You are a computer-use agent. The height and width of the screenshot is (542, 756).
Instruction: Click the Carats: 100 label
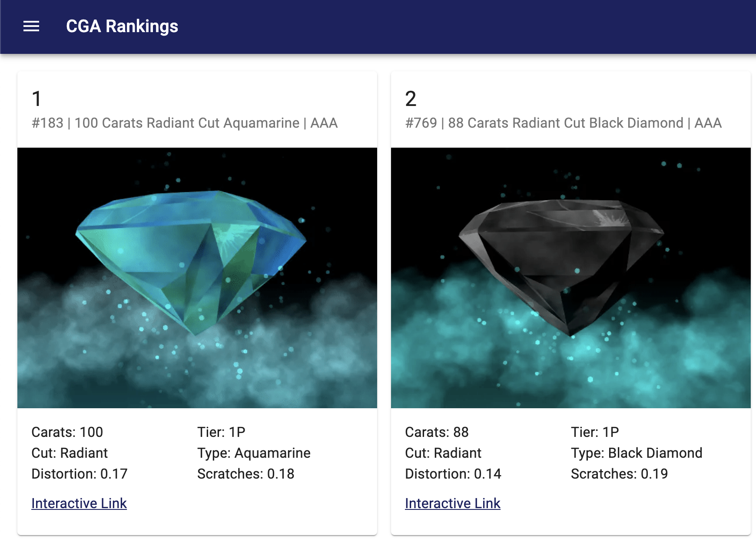pyautogui.click(x=67, y=432)
